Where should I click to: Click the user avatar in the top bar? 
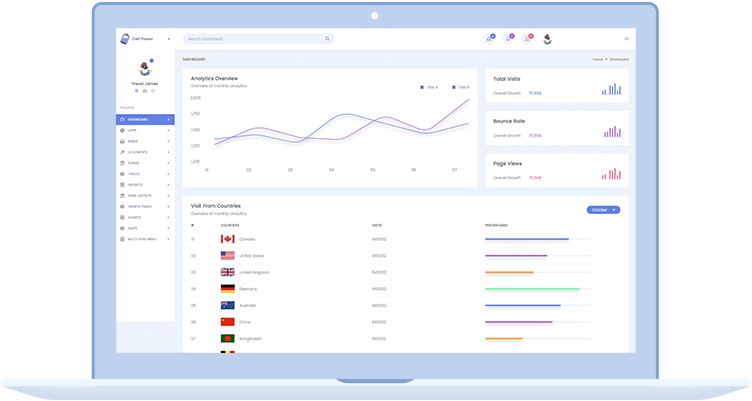tap(547, 39)
